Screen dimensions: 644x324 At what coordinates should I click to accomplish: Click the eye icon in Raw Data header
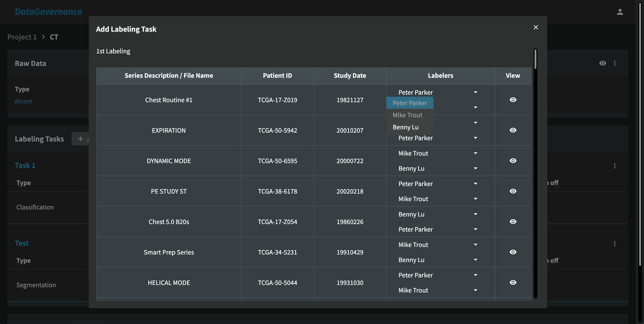tap(602, 63)
